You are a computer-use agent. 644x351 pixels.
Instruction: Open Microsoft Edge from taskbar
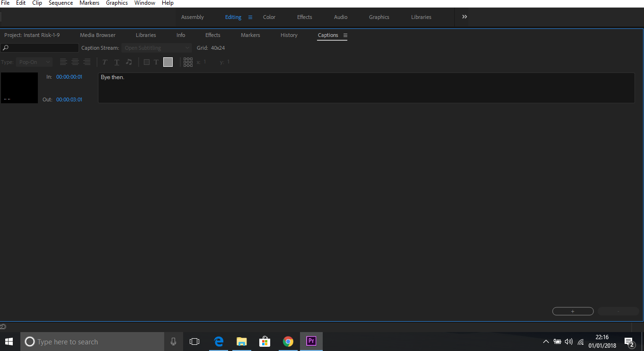click(x=219, y=342)
